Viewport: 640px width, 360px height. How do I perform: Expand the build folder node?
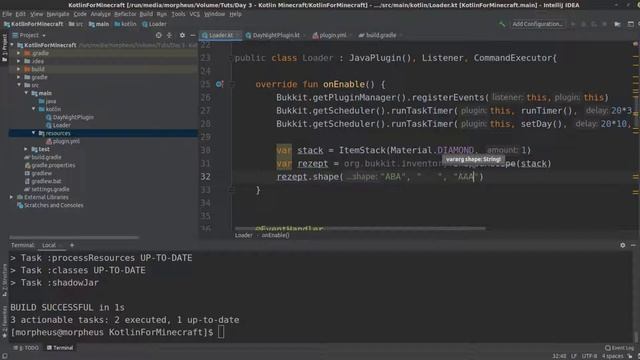pos(18,69)
